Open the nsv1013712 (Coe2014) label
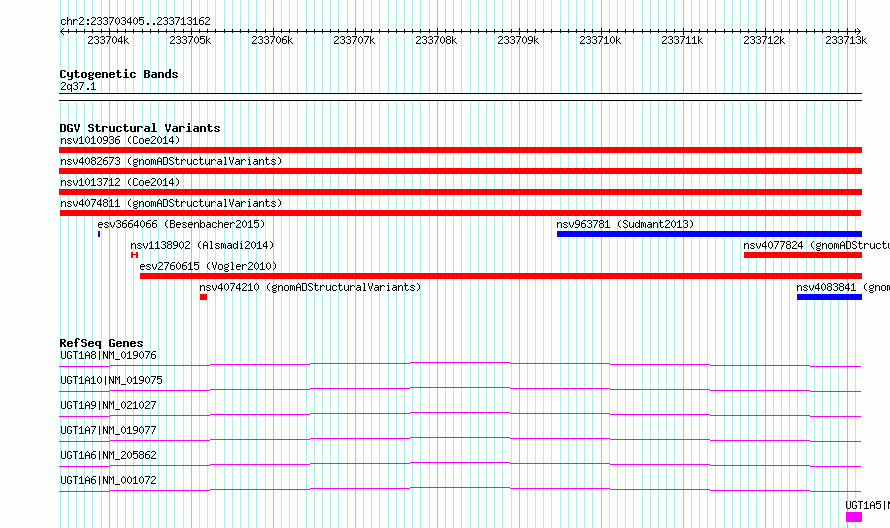 tap(120, 182)
